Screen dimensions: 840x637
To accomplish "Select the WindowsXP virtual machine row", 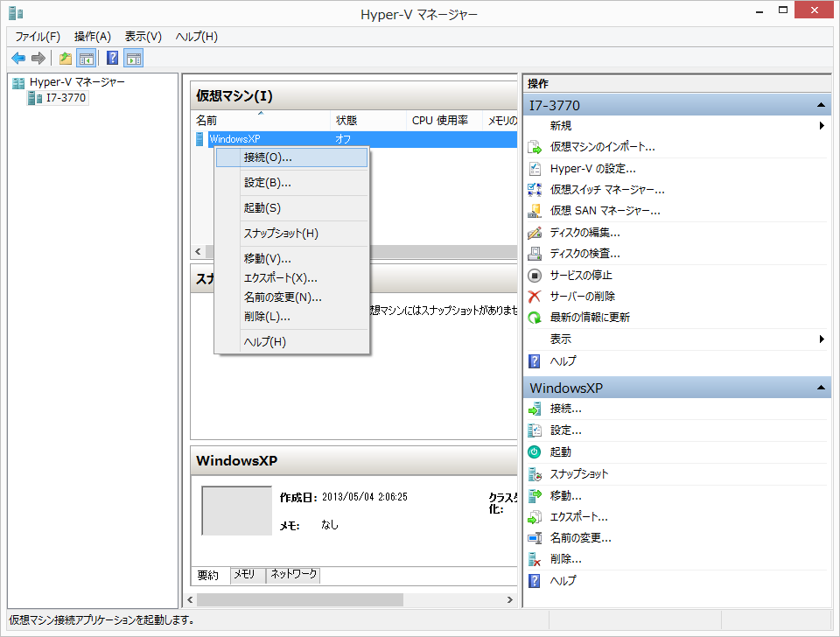I will (354, 139).
